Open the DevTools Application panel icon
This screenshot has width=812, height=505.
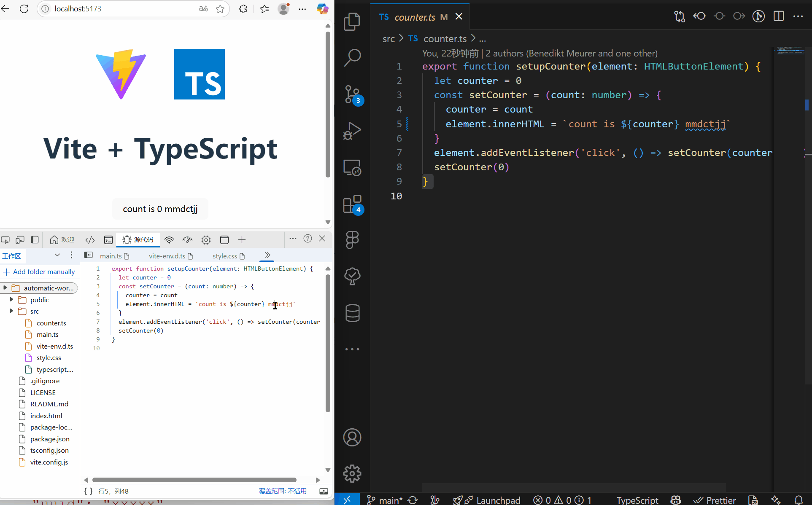pyautogui.click(x=224, y=240)
